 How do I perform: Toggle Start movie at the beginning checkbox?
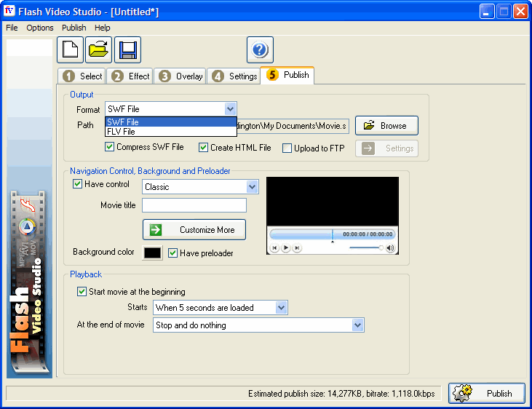[x=82, y=292]
